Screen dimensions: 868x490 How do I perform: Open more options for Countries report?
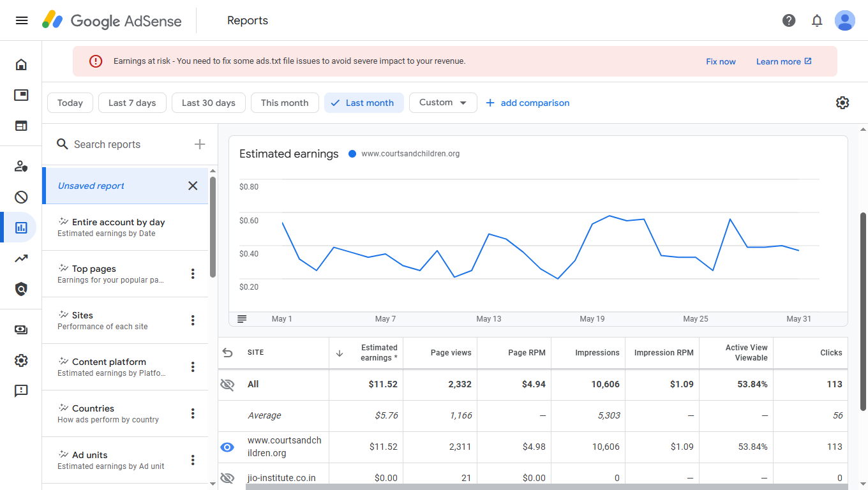193,413
